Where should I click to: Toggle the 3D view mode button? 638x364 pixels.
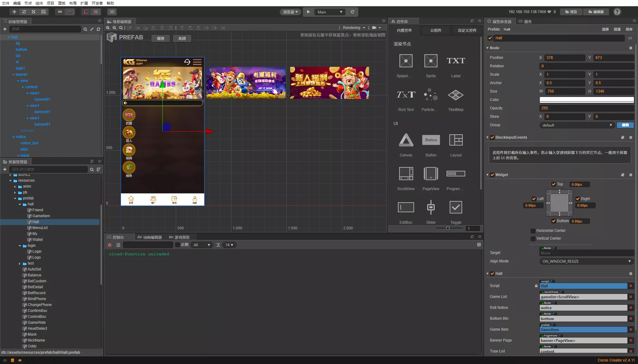click(112, 12)
